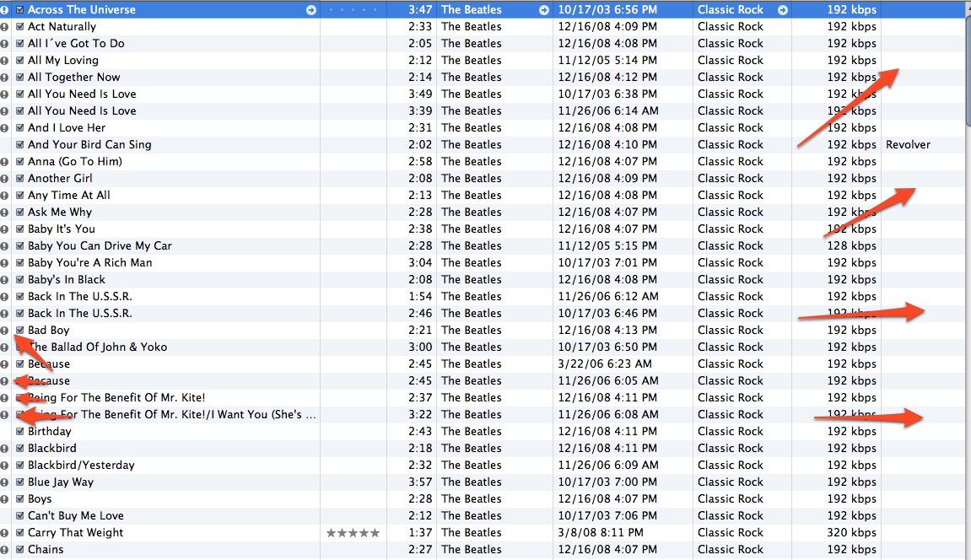Image resolution: width=971 pixels, height=560 pixels.
Task: Click the arrow icon next to selected Classic Rock genre
Action: pos(783,10)
